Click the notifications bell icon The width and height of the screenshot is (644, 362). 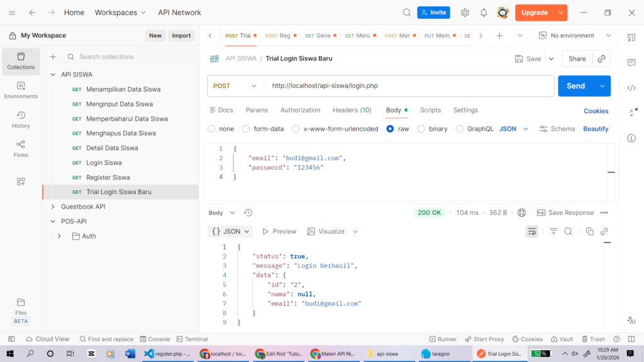484,13
